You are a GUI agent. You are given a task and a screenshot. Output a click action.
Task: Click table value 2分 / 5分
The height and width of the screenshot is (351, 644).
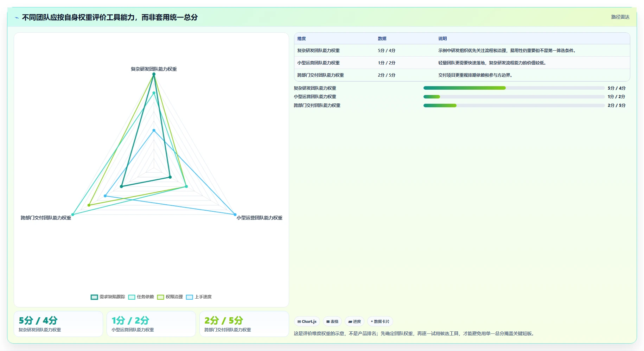(x=387, y=75)
